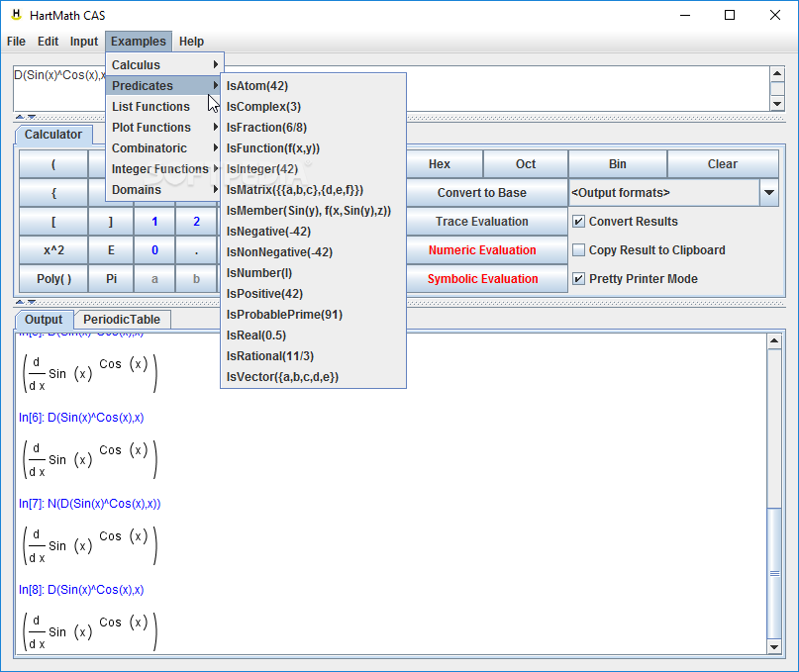
Task: Run Numeric Evaluation
Action: pyautogui.click(x=487, y=250)
